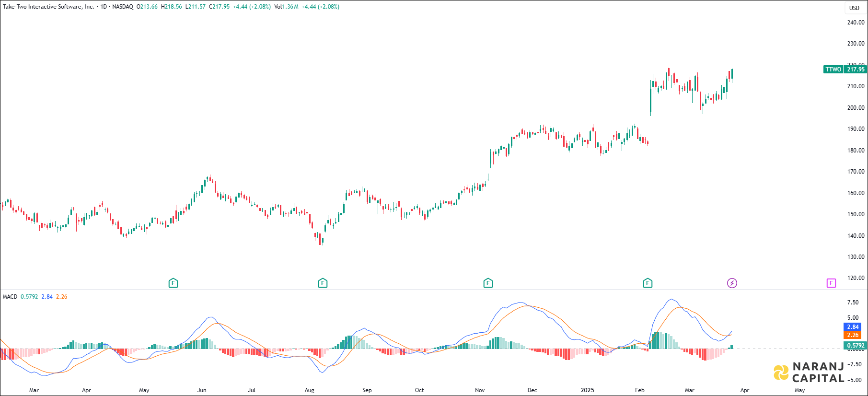
Task: Click the -2.50 MACD axis label
Action: [854, 364]
